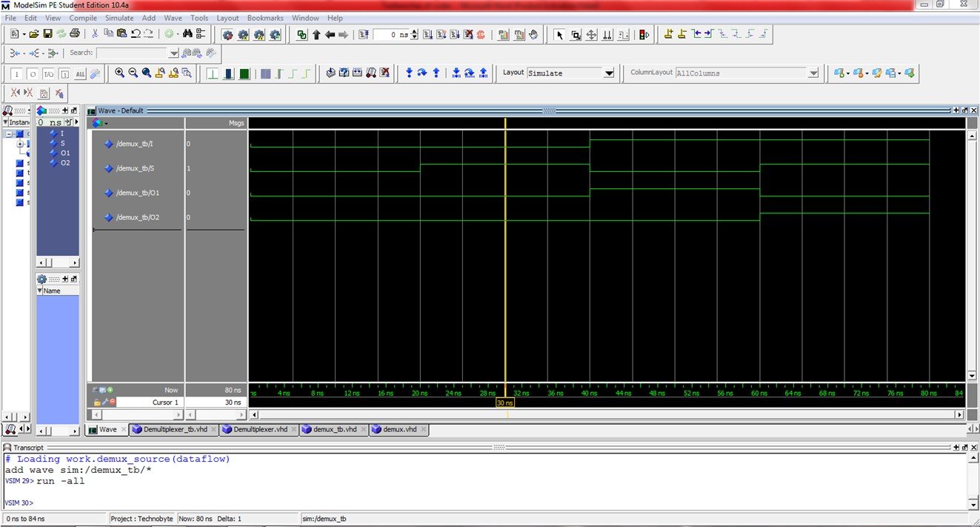
Task: Toggle the 'I' inputs filter button
Action: pos(18,73)
